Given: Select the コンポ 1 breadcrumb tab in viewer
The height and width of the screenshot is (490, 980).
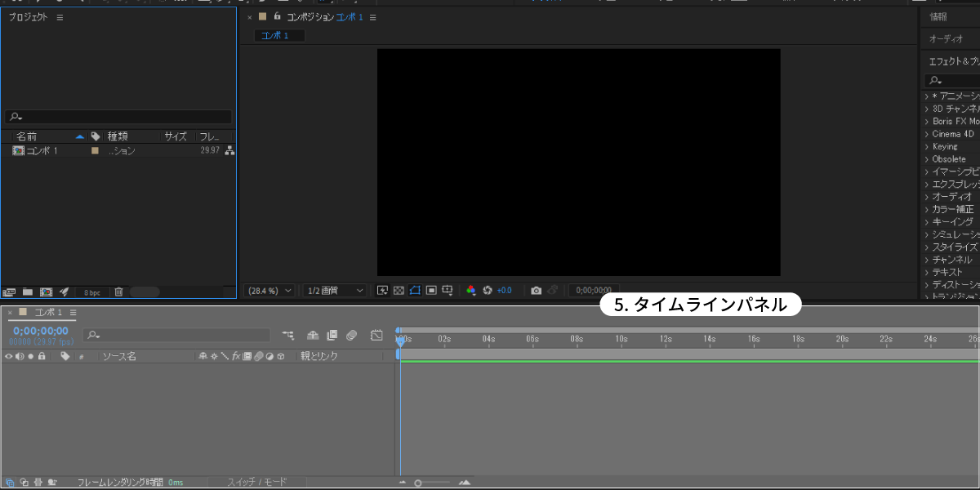Looking at the screenshot, I should pos(279,36).
